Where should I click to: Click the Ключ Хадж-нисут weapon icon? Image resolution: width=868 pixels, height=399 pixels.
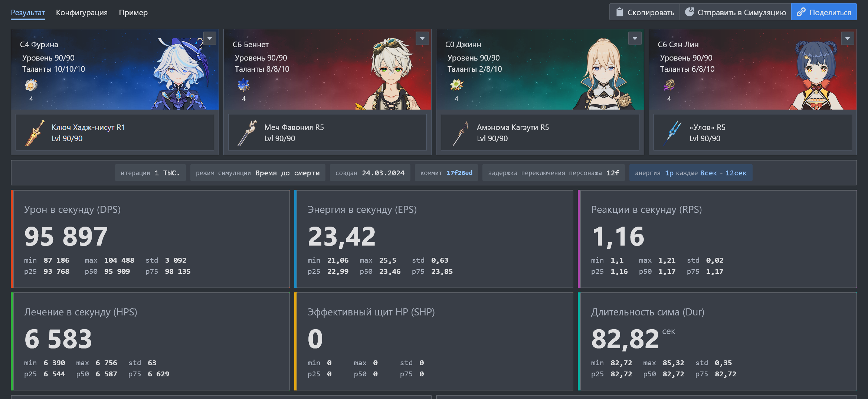pyautogui.click(x=35, y=133)
